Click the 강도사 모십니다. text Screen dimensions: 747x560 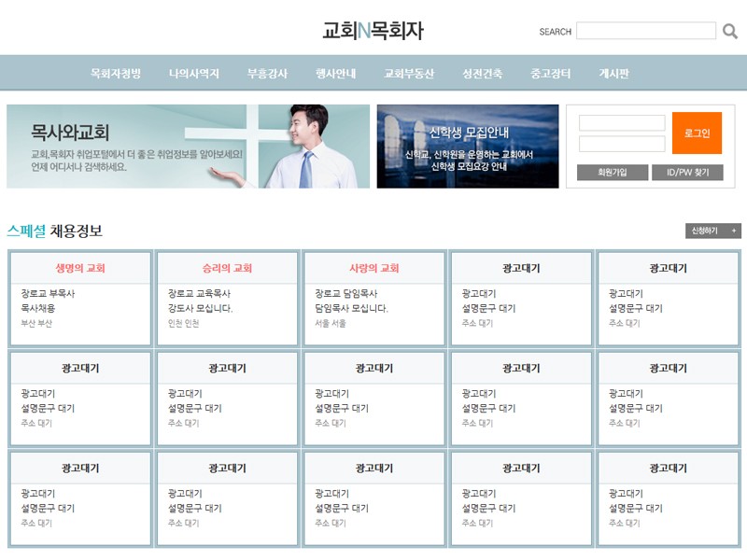(200, 308)
